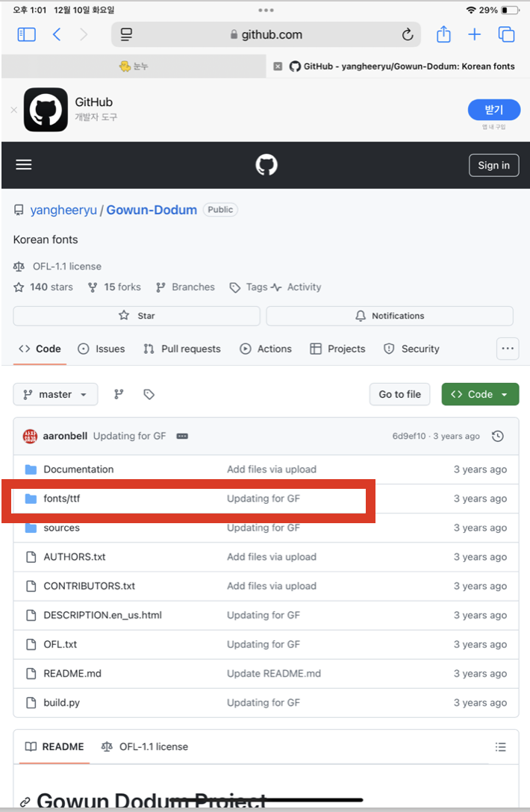The width and height of the screenshot is (530, 812).
Task: Open README outline list icon
Action: (x=500, y=747)
